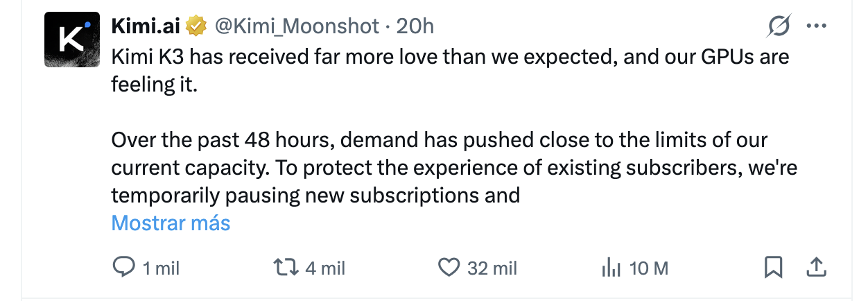Click the paragraph starting 'Over the past 48 hours'

457,167
